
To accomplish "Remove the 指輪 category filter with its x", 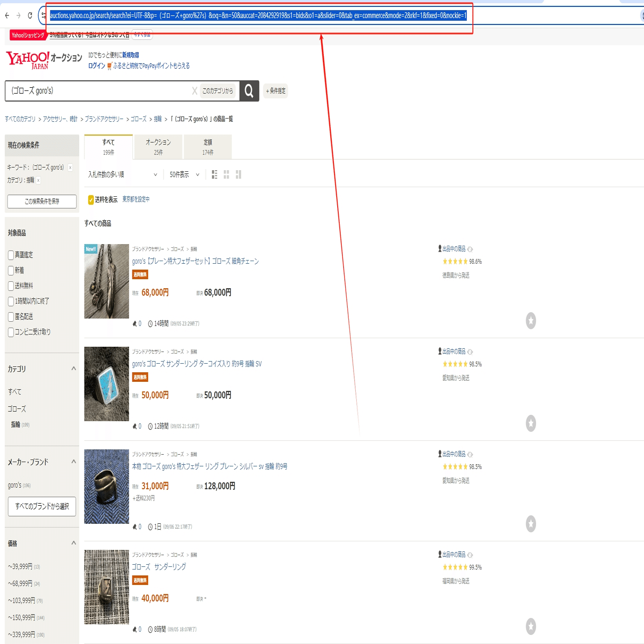I will pos(38,180).
